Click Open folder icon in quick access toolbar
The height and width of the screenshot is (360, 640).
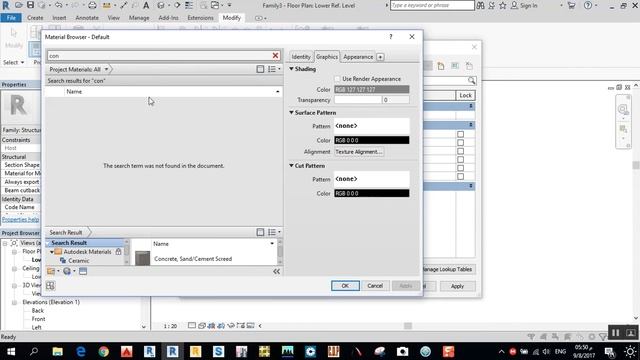pos(19,5)
